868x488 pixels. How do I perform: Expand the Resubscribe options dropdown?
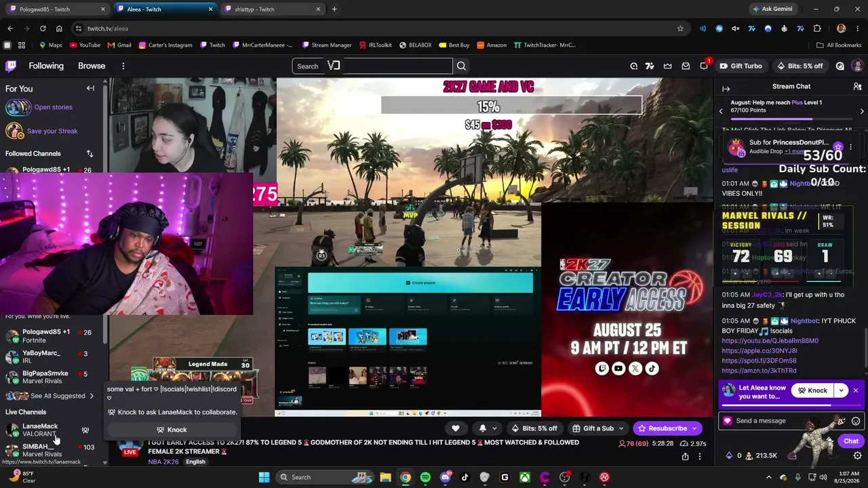pos(694,428)
